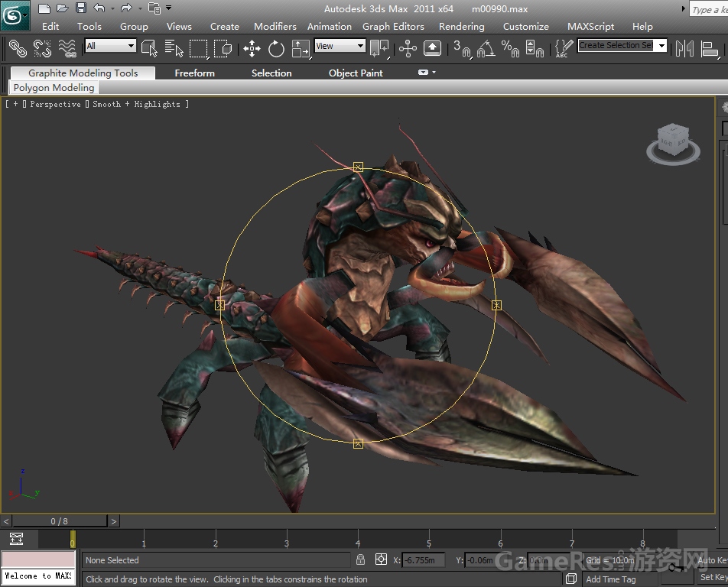The height and width of the screenshot is (587, 728).
Task: Redo action arrow icon
Action: pos(126,8)
